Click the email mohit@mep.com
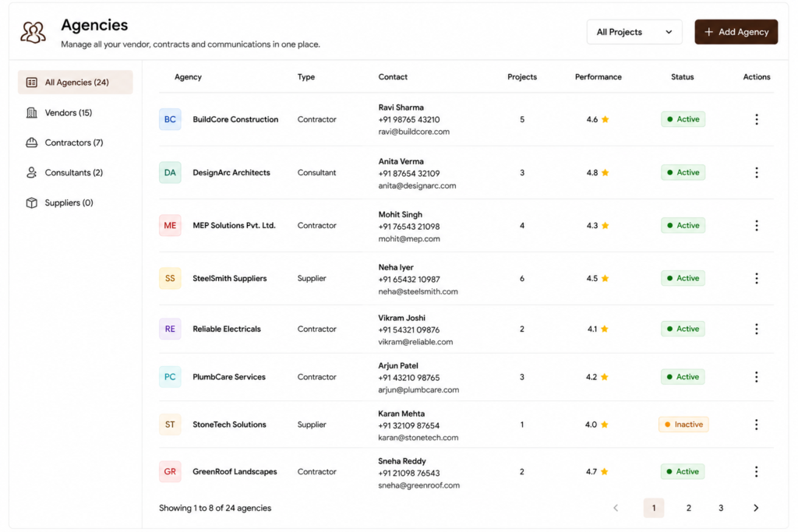The height and width of the screenshot is (532, 798). click(x=408, y=238)
